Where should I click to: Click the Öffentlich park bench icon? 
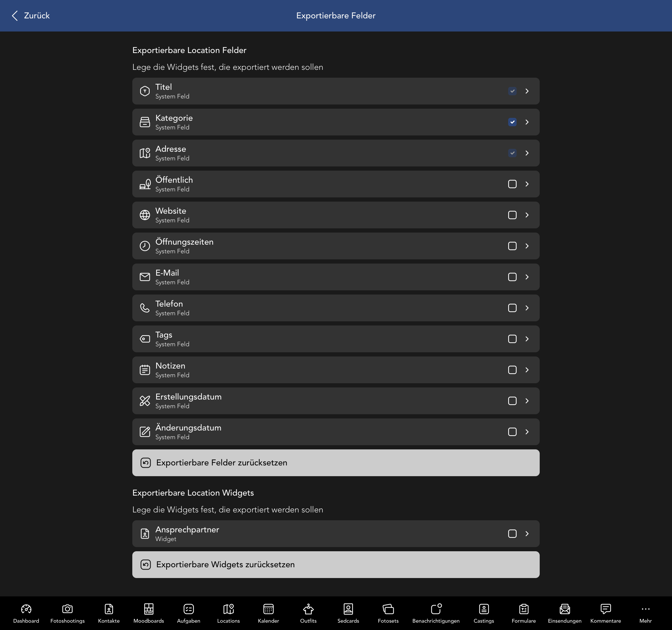[145, 184]
